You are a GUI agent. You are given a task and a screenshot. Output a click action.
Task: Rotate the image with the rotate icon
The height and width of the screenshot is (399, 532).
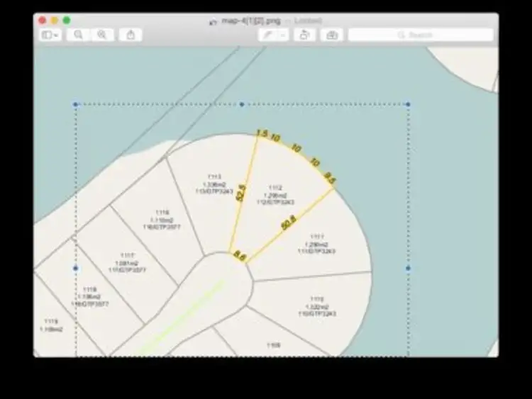(304, 35)
